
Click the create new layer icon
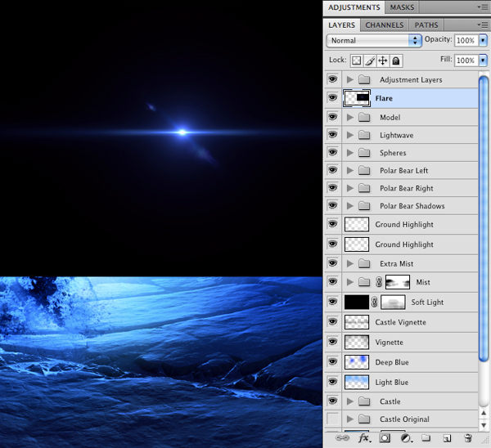[447, 438]
